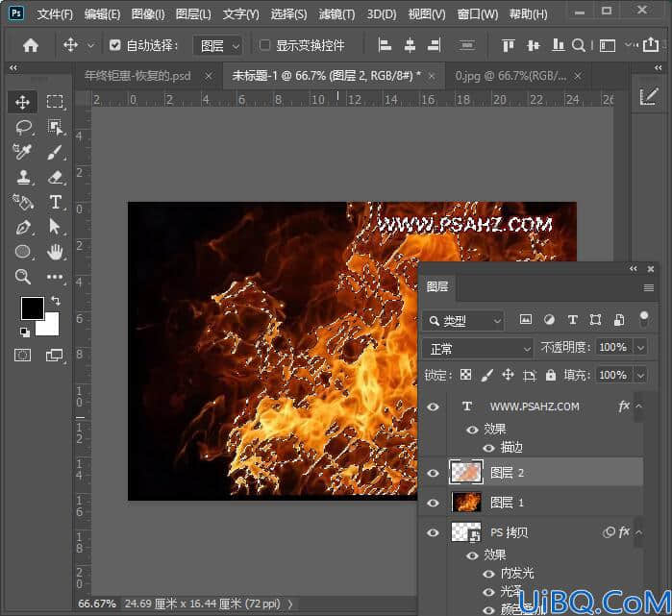This screenshot has width=672, height=616.
Task: Uncheck the 自动选择 checkbox
Action: (x=114, y=45)
